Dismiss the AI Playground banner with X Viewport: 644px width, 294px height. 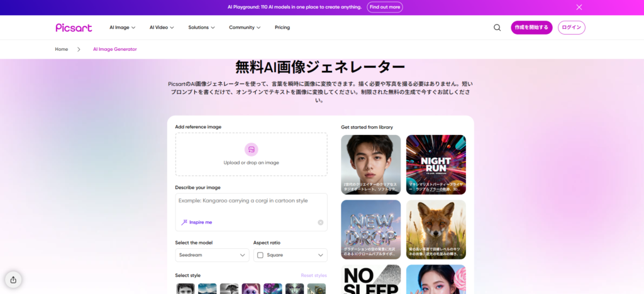579,7
